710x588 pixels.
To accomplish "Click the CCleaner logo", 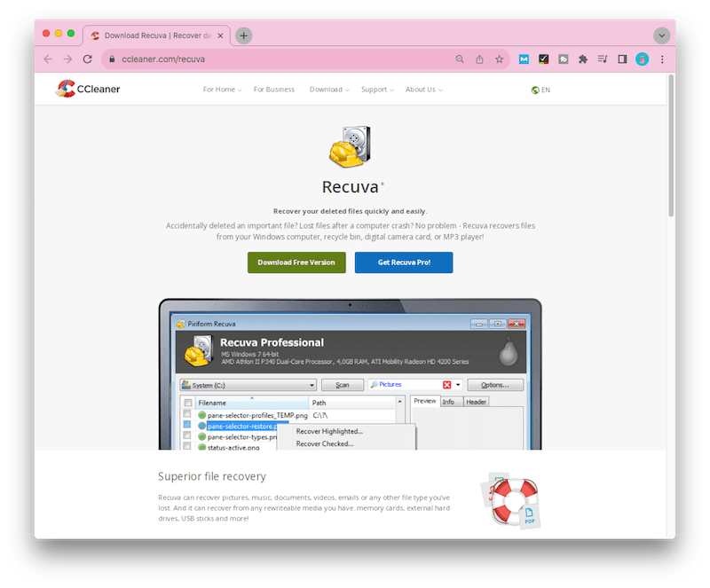I will click(x=88, y=89).
